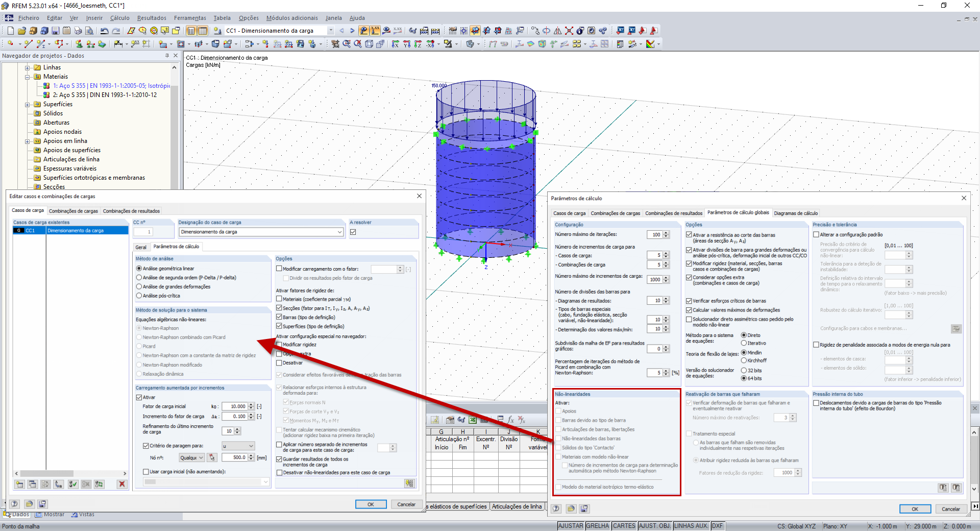Viewport: 980px width, 531px height.
Task: Click previous load case arrow in toolbar
Action: click(x=341, y=31)
